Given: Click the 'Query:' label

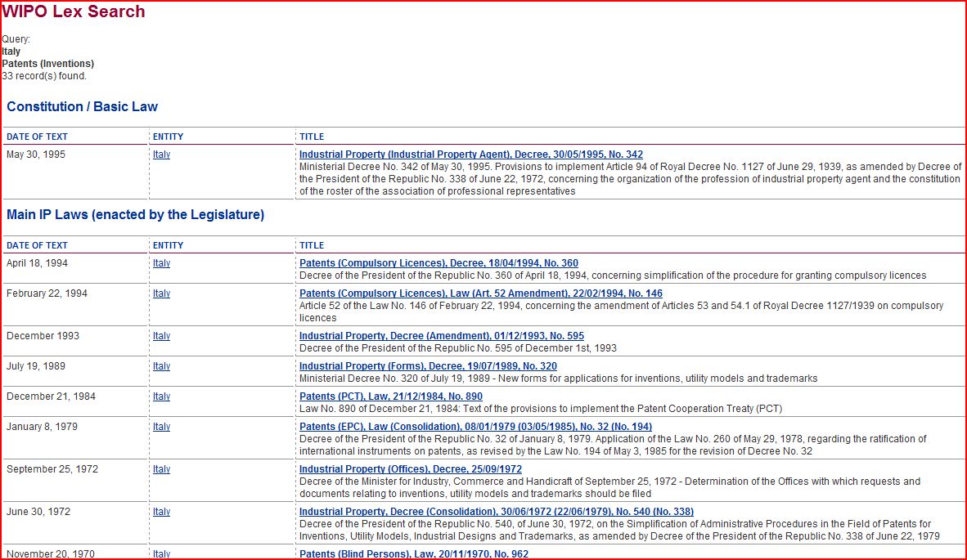Looking at the screenshot, I should [16, 39].
